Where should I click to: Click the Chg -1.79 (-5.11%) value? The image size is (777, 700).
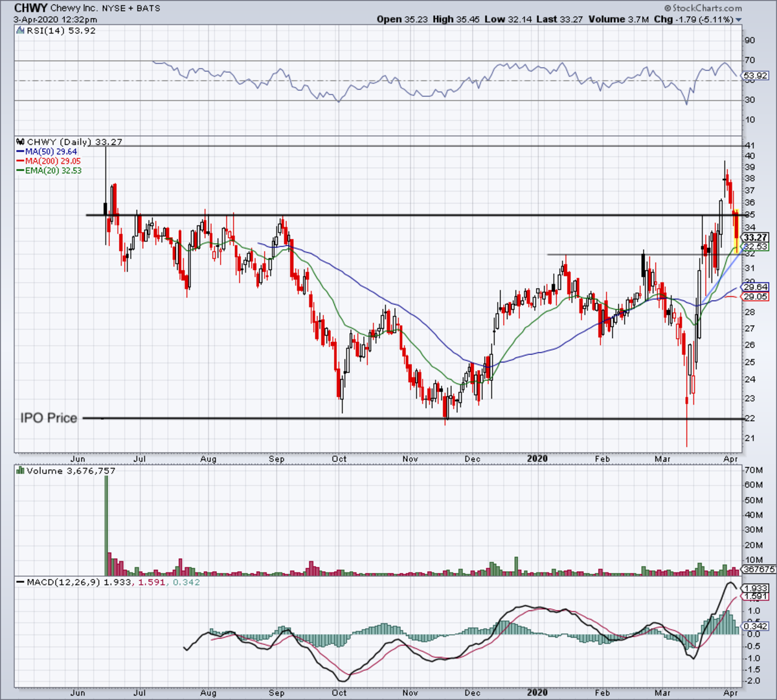pos(693,19)
